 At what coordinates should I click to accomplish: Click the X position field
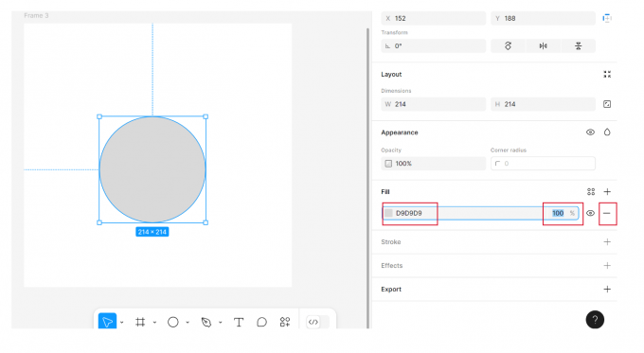pyautogui.click(x=434, y=19)
